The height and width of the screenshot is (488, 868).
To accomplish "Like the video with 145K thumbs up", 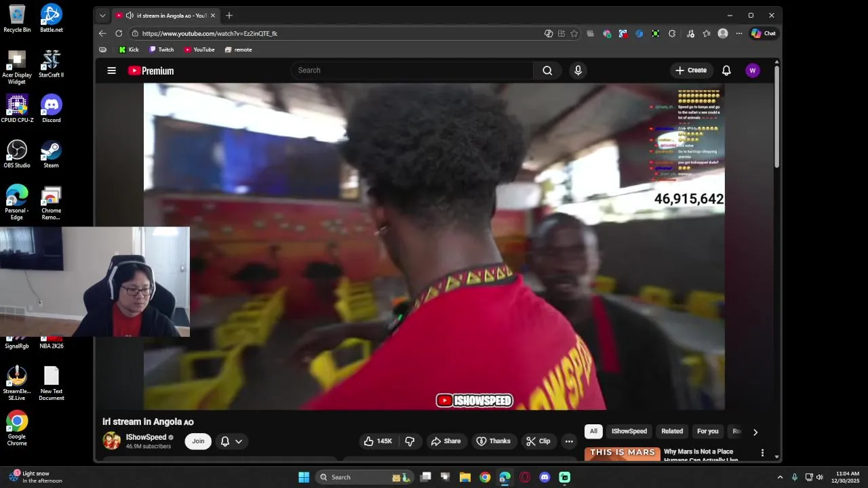I will (378, 441).
